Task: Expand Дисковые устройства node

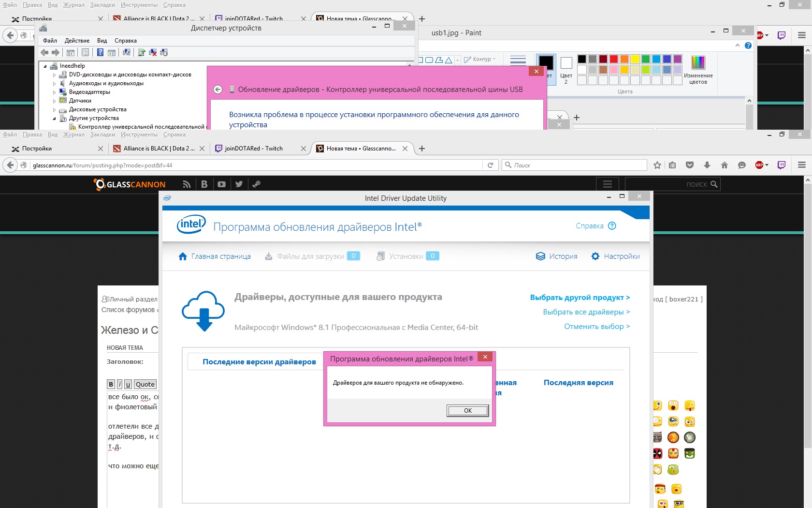Action: [54, 110]
